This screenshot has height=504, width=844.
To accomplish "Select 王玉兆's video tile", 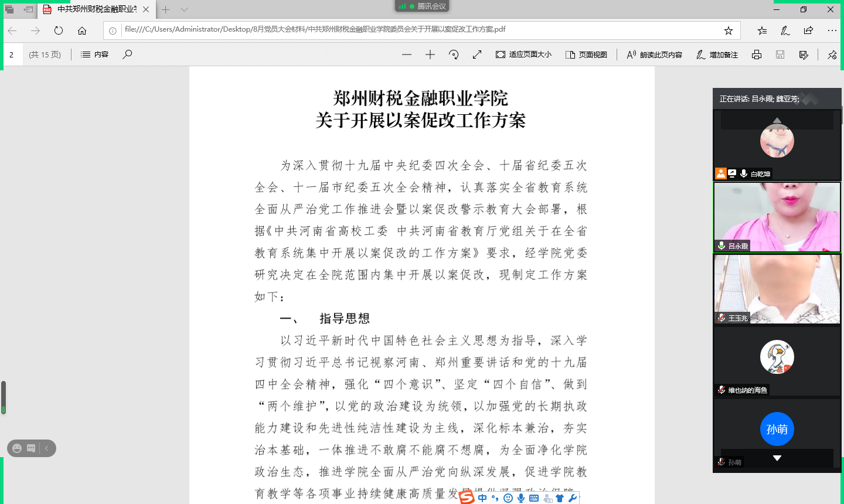I will coord(777,289).
